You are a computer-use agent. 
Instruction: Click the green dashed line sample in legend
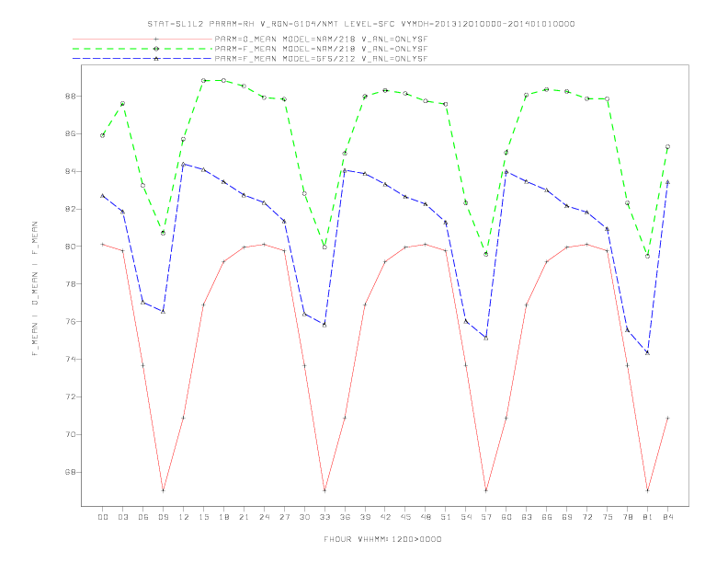(x=142, y=49)
